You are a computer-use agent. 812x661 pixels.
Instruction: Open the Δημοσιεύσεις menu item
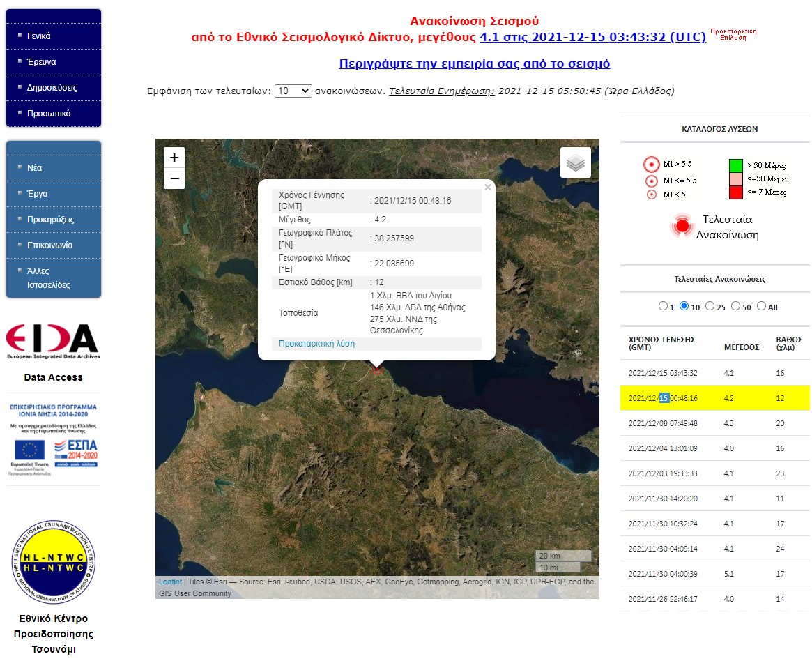[x=52, y=88]
